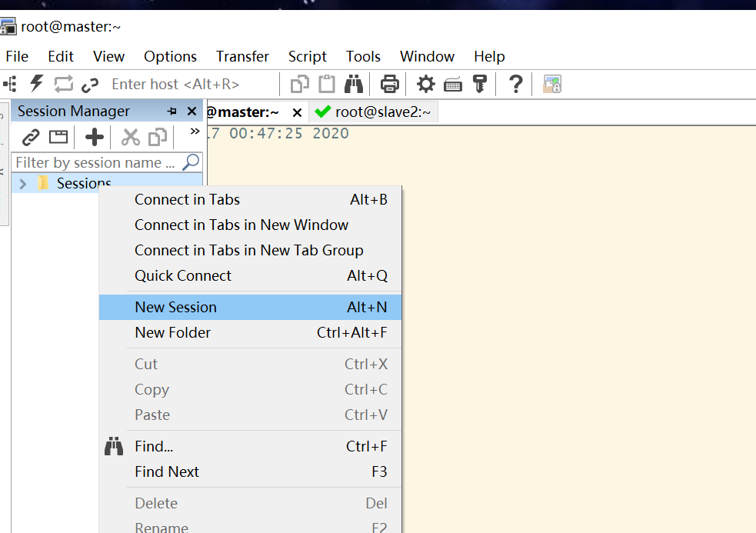
Task: Choose Find Next in context menu
Action: 250,471
